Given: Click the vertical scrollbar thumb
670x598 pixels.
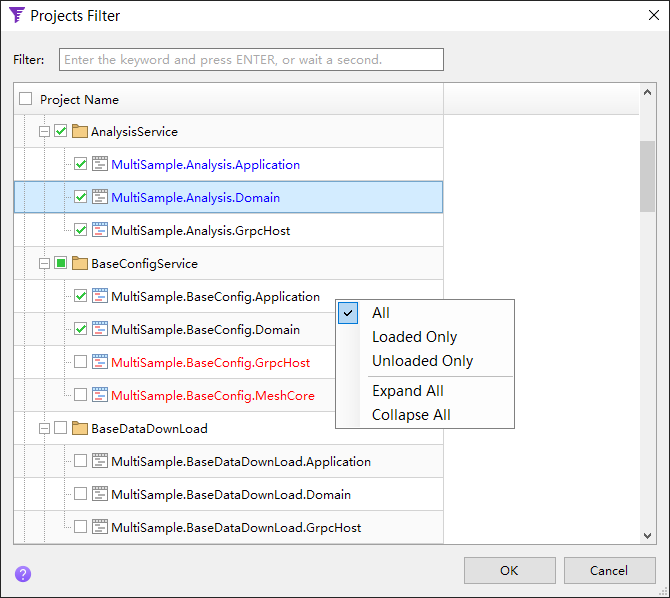Looking at the screenshot, I should [x=647, y=176].
